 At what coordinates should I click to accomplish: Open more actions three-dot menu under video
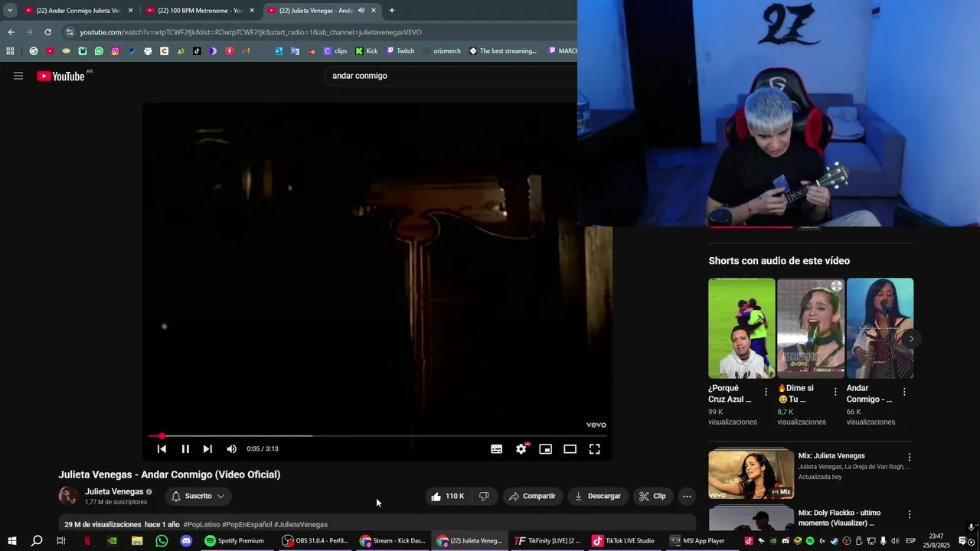(687, 496)
